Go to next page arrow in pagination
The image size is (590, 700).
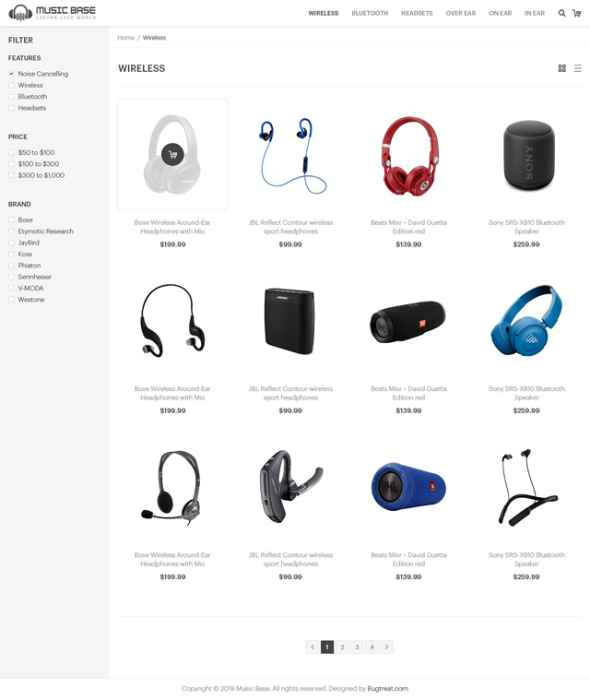[386, 647]
